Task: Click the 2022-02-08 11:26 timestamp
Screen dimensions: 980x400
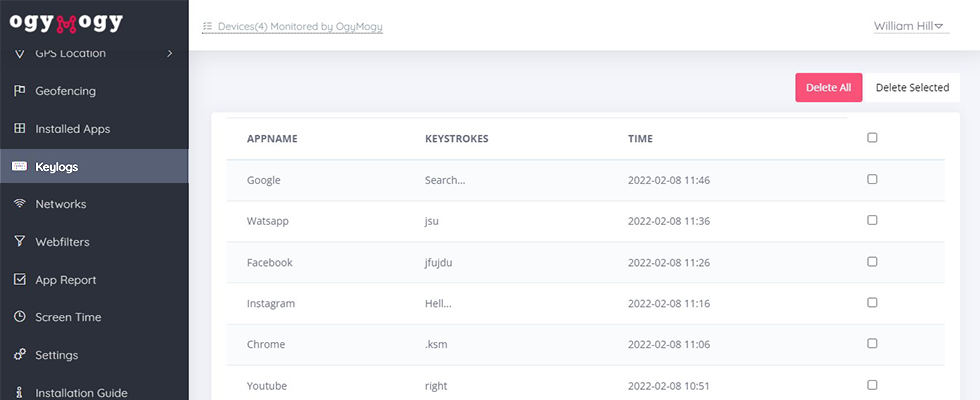Action: [x=669, y=262]
